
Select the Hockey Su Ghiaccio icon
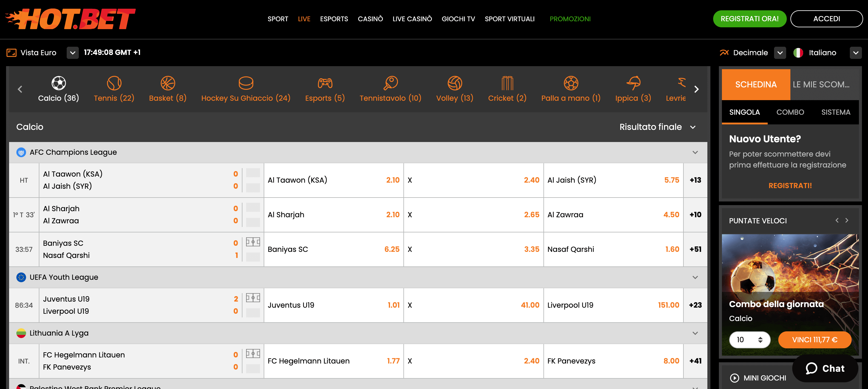click(246, 84)
